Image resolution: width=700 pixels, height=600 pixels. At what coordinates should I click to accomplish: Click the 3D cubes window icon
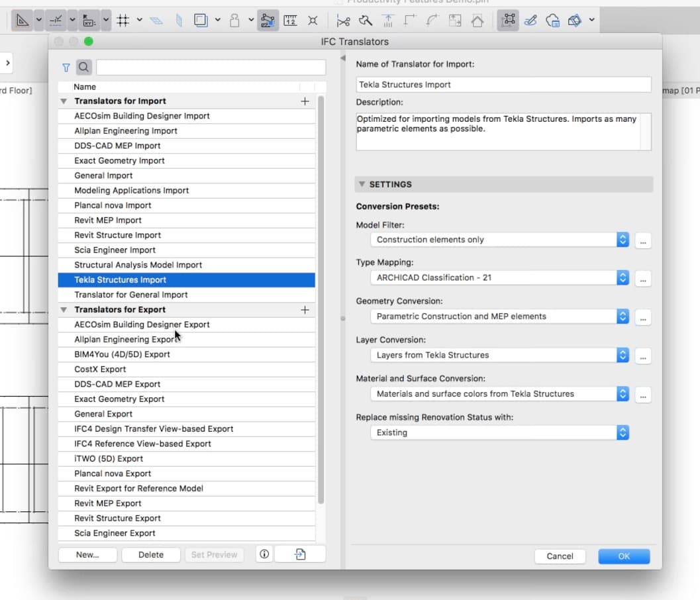[x=575, y=20]
